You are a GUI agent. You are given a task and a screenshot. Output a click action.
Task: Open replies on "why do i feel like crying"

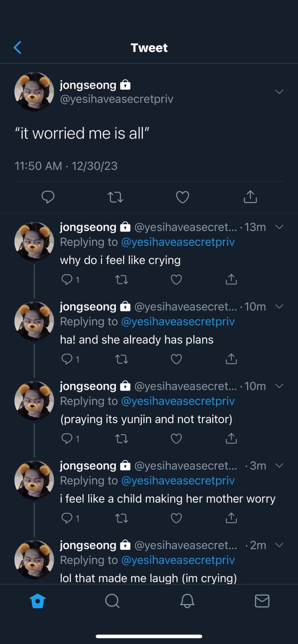tap(67, 279)
